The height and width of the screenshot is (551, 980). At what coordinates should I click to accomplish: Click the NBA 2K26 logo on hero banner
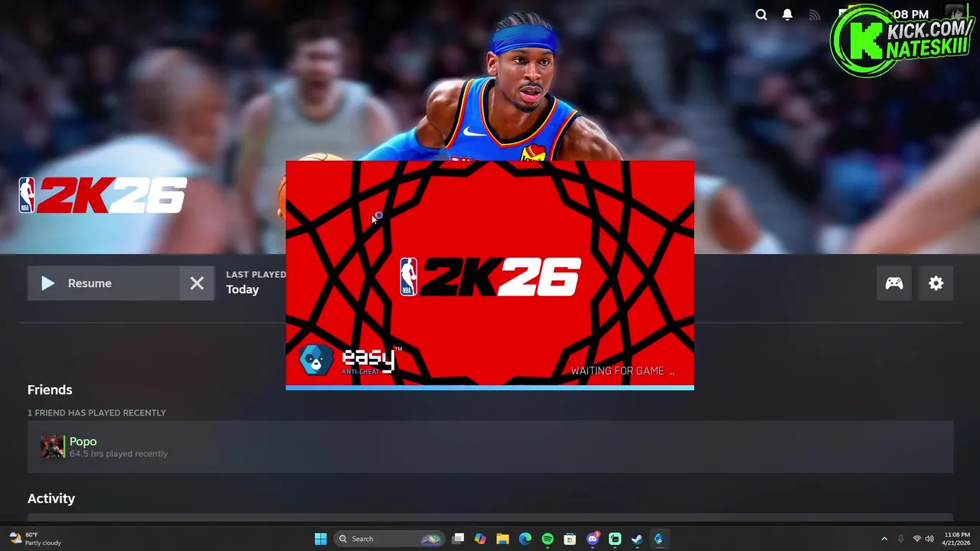coord(103,195)
